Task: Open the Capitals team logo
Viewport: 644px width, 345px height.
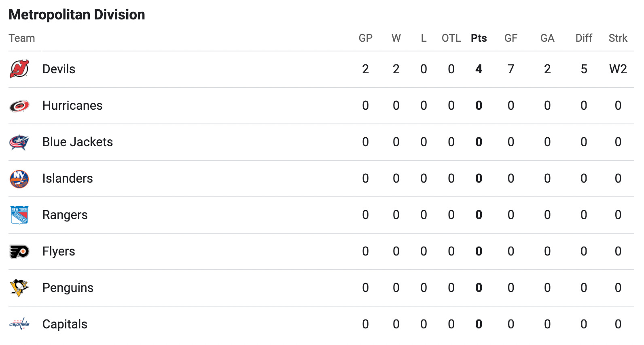Action: pos(19,324)
